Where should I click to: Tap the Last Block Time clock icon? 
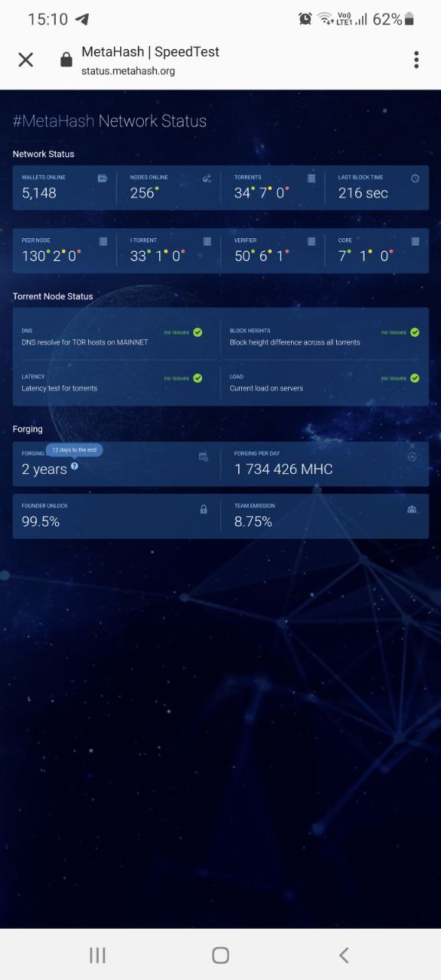[x=415, y=178]
